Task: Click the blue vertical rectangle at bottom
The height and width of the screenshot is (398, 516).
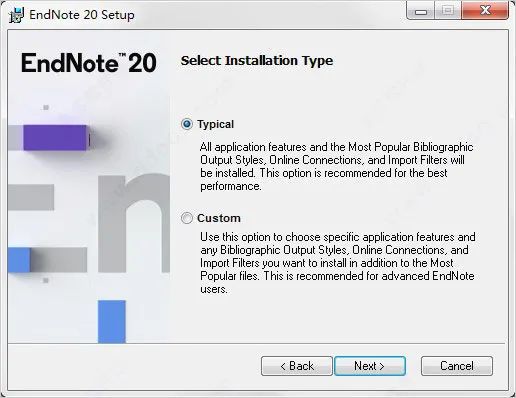Action: click(x=112, y=321)
